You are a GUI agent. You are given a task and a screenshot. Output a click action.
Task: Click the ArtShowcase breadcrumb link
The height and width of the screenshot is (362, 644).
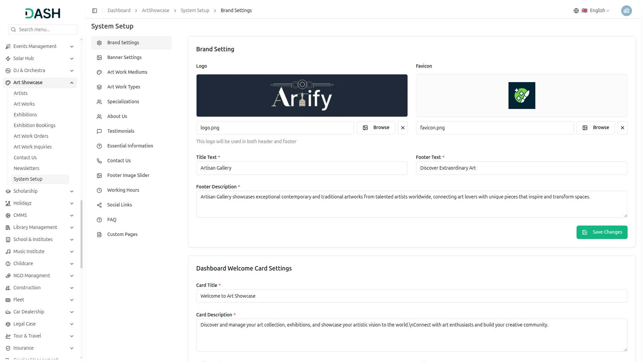[156, 11]
